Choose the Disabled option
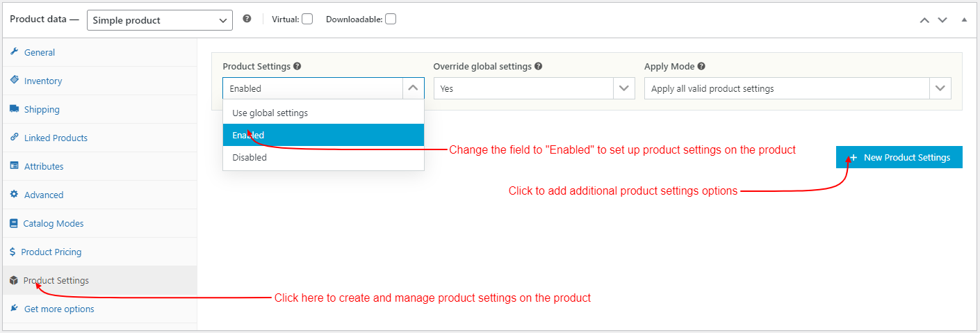This screenshot has height=333, width=980. pos(323,157)
